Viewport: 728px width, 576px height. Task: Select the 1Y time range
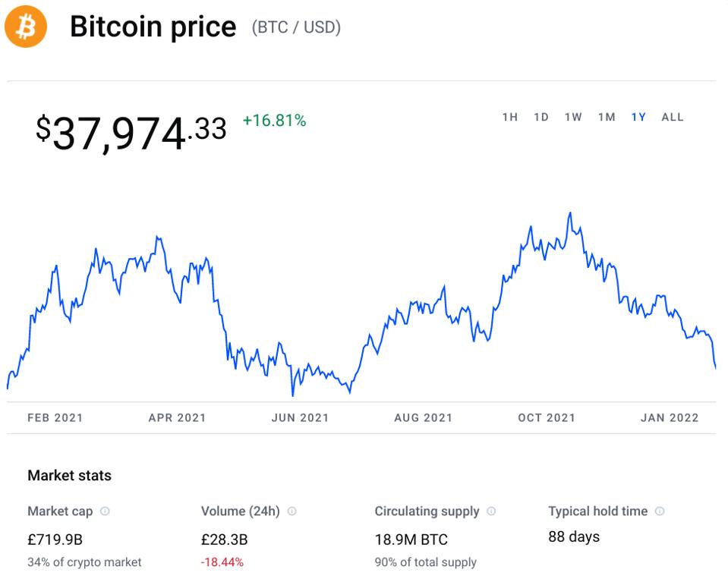click(x=638, y=117)
